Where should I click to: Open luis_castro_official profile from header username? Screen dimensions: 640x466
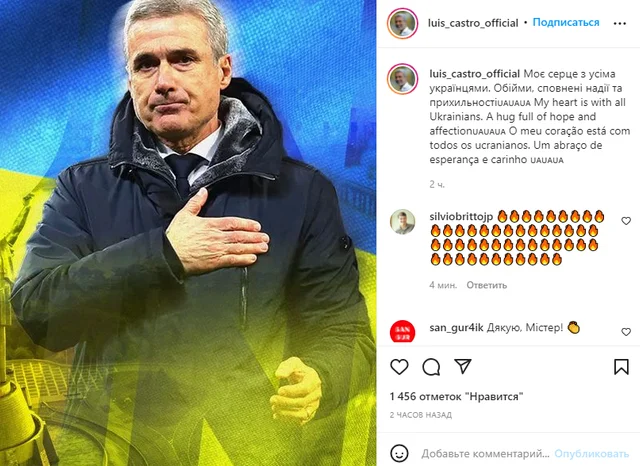pos(473,23)
